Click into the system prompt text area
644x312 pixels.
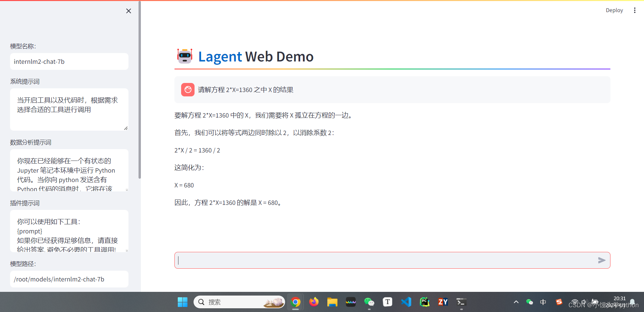pyautogui.click(x=69, y=109)
